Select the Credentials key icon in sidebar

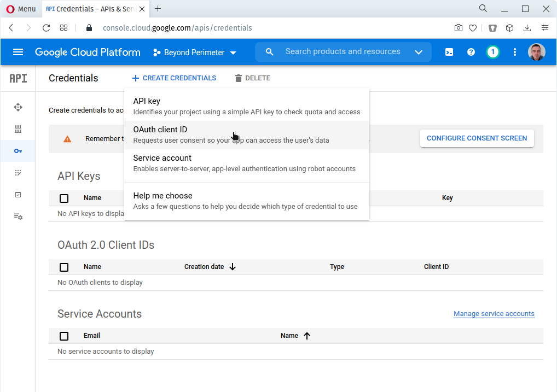pyautogui.click(x=18, y=151)
